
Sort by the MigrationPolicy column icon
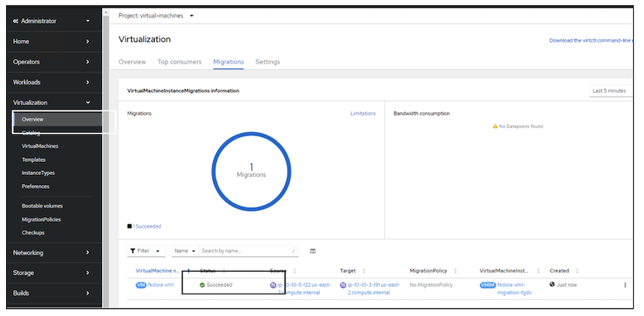point(455,272)
